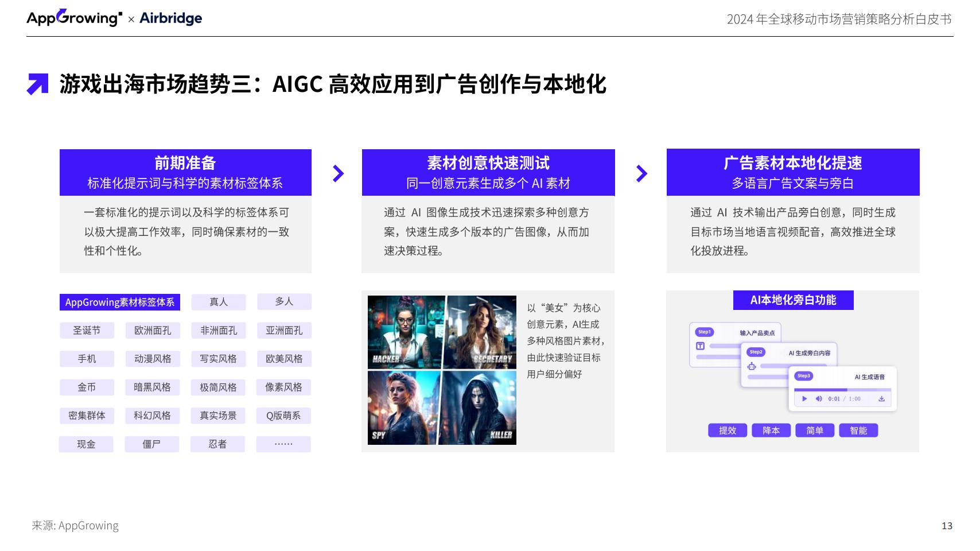Select the 欧美风格 tag
This screenshot has height=551, width=980.
pyautogui.click(x=284, y=359)
